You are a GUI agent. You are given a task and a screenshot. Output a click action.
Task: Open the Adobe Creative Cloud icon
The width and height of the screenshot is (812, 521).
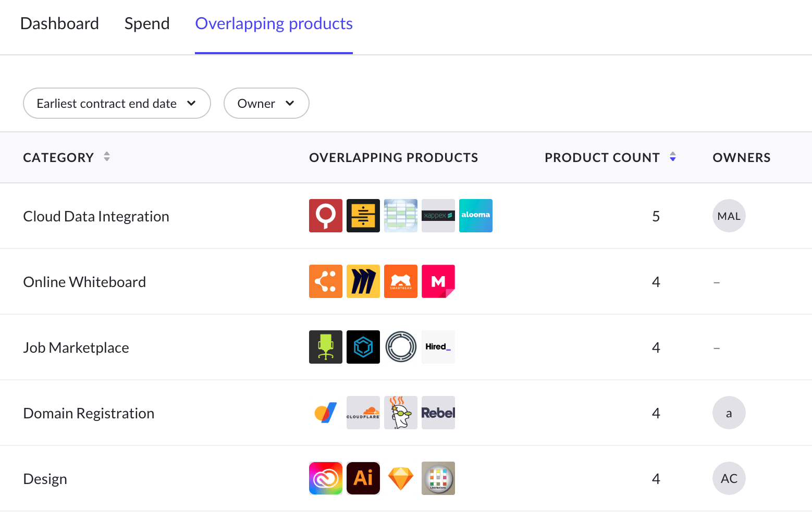(x=326, y=478)
